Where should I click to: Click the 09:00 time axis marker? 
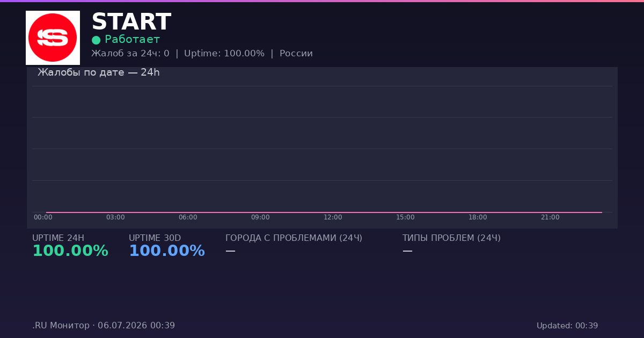tap(260, 217)
